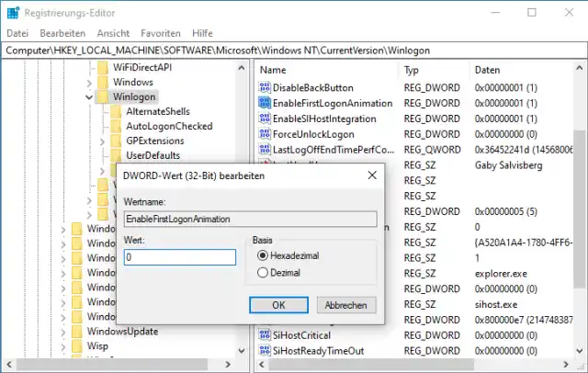588x373 pixels.
Task: Select the AutoLogonChecked key in tree
Action: pyautogui.click(x=168, y=126)
